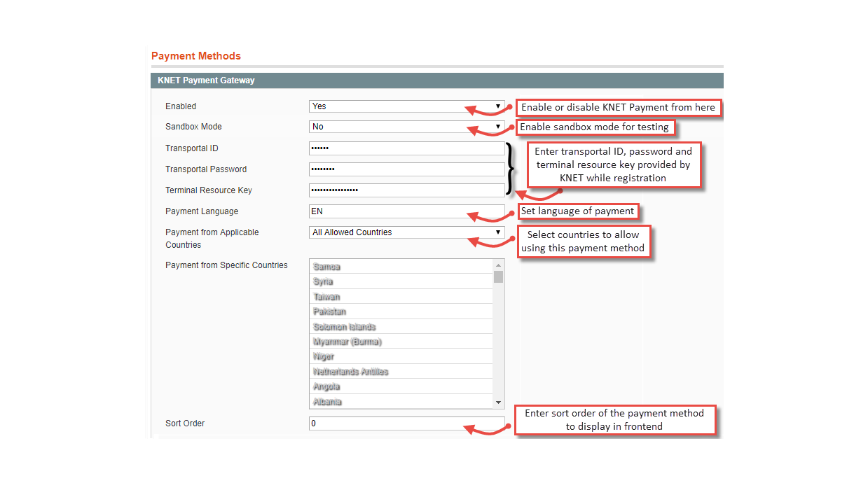Select Albania in the countries list
The image size is (868, 483).
coord(401,402)
